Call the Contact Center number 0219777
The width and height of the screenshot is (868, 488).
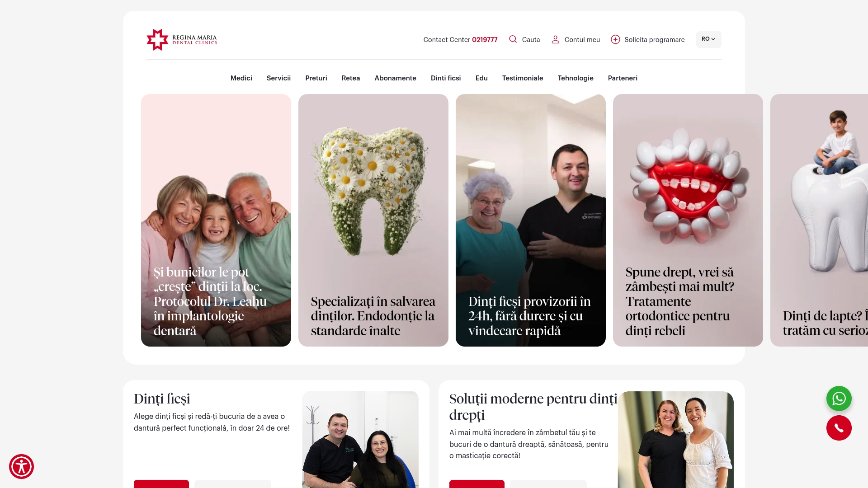coord(485,40)
